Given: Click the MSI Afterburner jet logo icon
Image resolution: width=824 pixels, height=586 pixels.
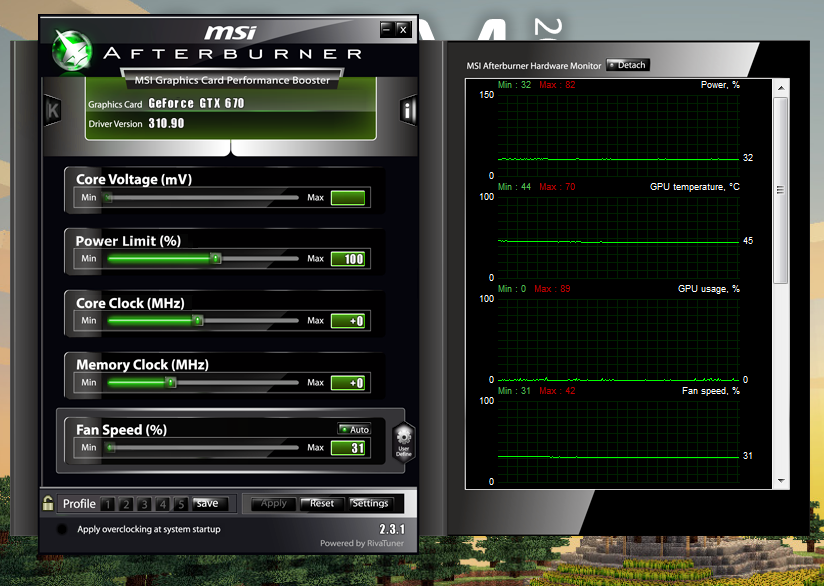Looking at the screenshot, I should pos(72,50).
